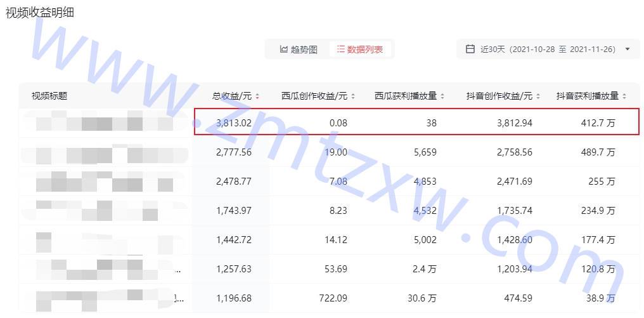Click Xigua play count 5,659
The width and height of the screenshot is (644, 318).
coord(425,152)
